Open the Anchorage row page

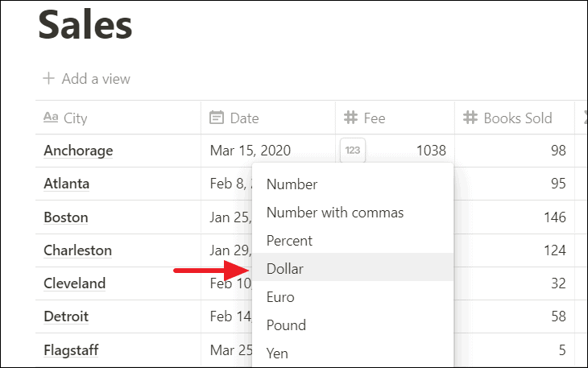[x=78, y=151]
